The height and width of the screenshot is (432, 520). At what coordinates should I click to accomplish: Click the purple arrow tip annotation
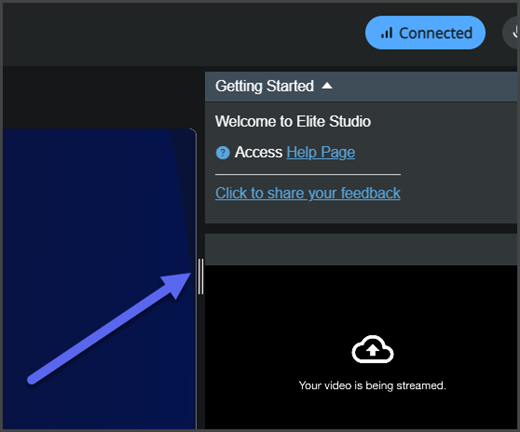[x=177, y=284]
